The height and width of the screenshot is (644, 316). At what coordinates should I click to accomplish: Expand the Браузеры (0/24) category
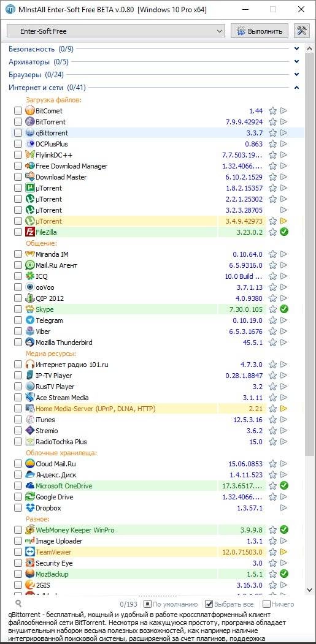pyautogui.click(x=296, y=75)
